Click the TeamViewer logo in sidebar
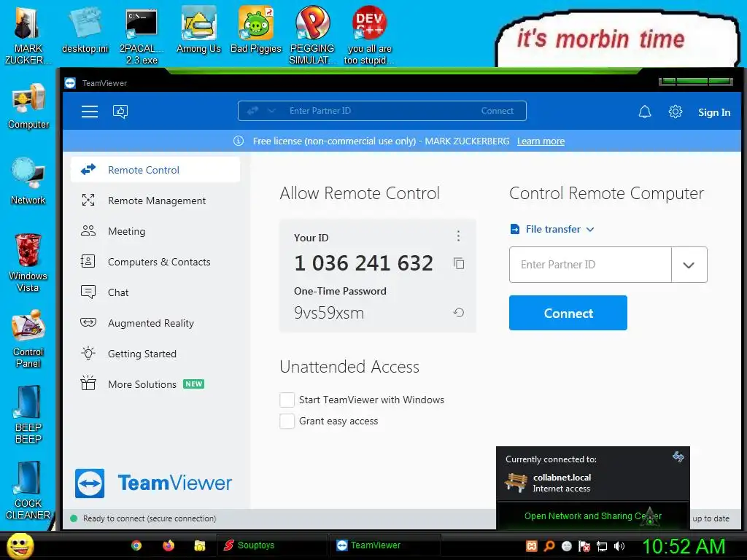Image resolution: width=747 pixels, height=560 pixels. click(x=153, y=483)
